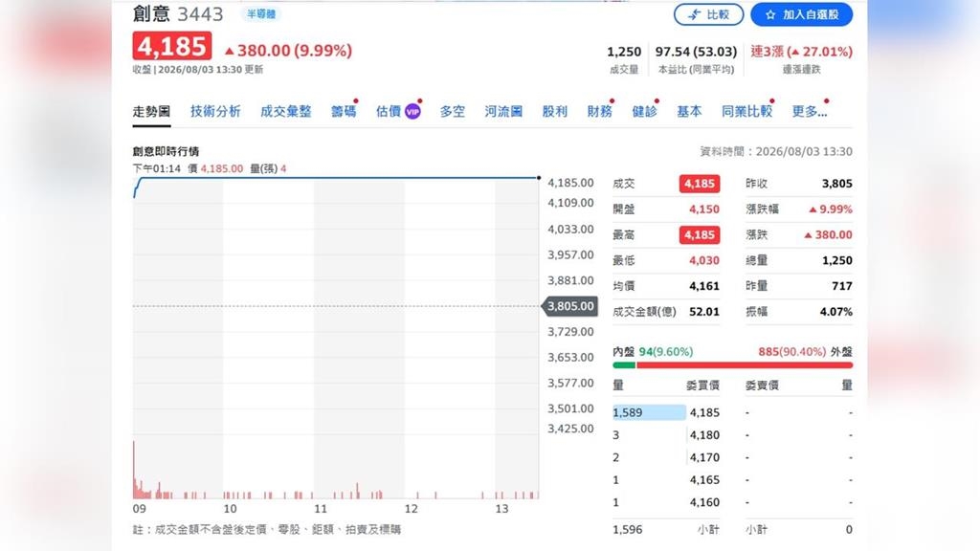Click the 創意 3443 stock title
This screenshot has height=551, width=980.
click(177, 13)
